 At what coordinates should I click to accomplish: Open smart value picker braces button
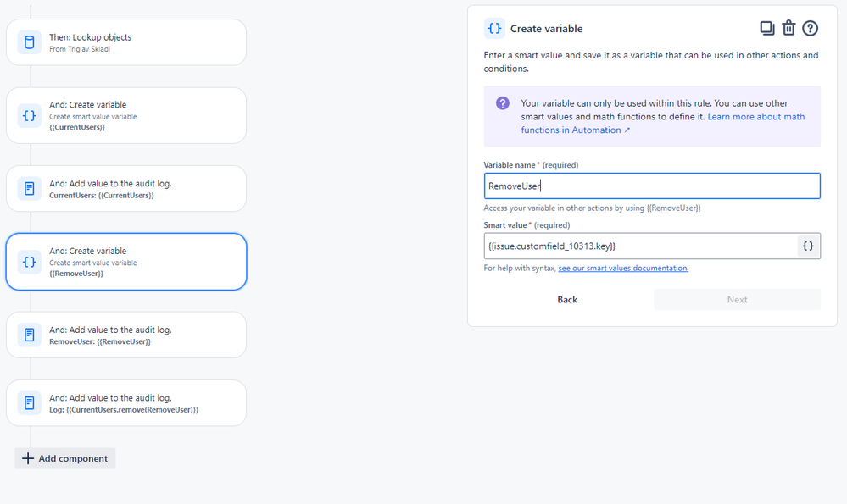coord(808,246)
